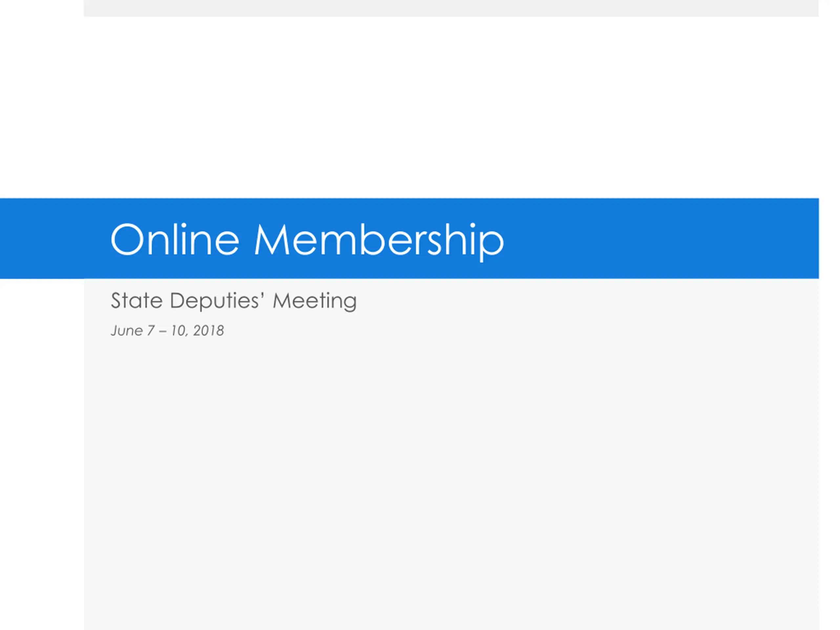Click the empty right side of the blue banner

pos(664,239)
